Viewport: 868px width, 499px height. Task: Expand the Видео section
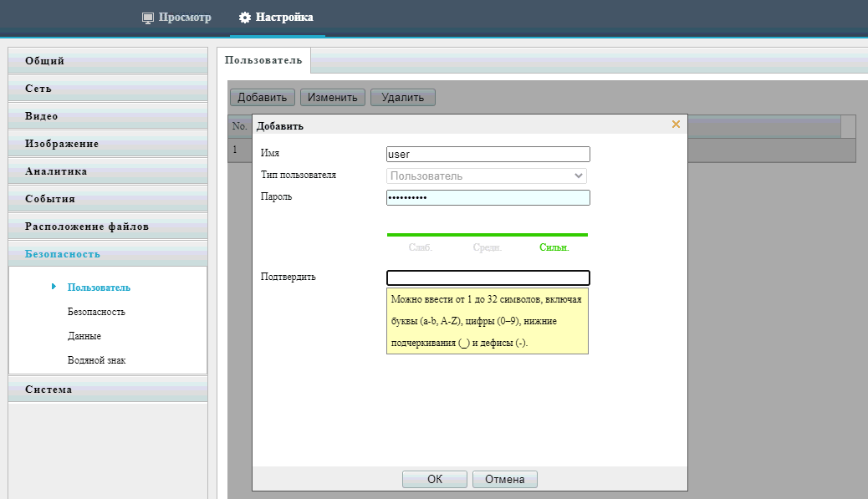[x=108, y=115]
